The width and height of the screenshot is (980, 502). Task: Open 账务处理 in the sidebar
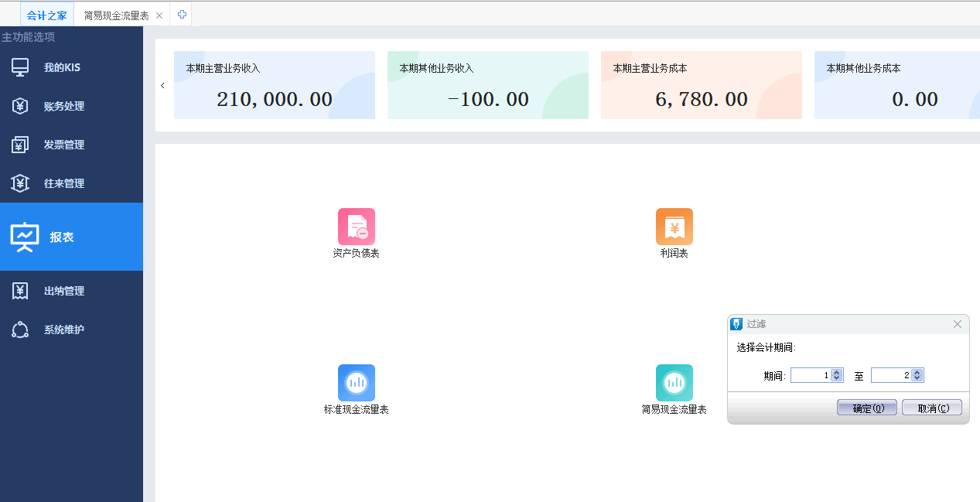[63, 106]
